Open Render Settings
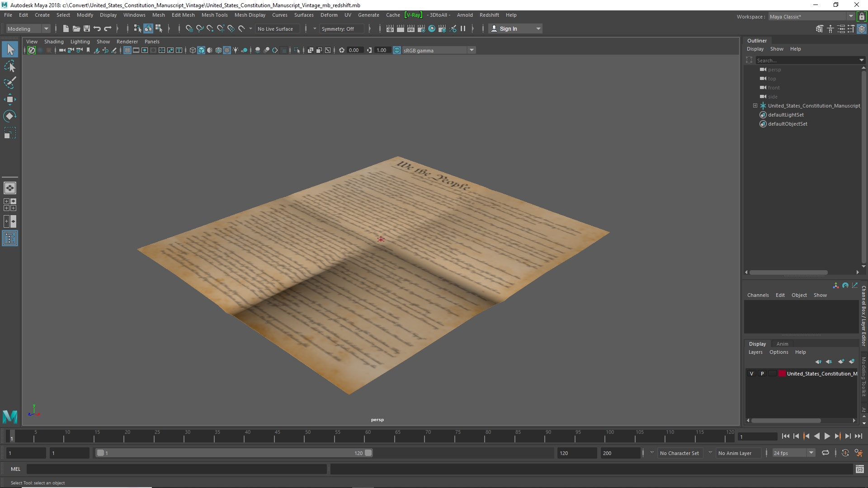The height and width of the screenshot is (488, 868). [421, 28]
